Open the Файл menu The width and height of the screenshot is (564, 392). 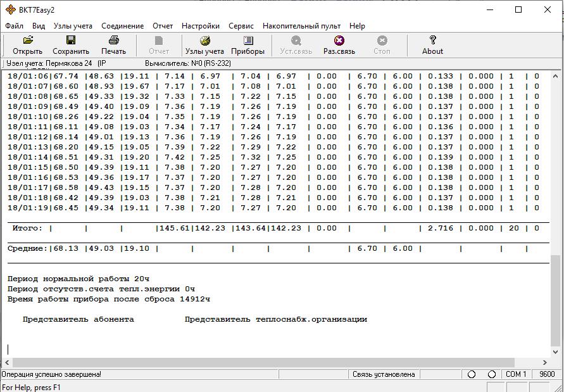14,26
